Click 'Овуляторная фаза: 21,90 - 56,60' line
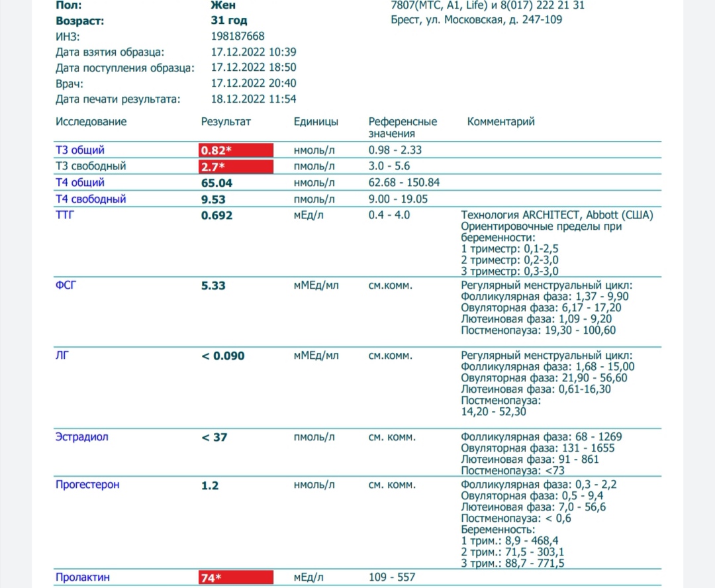Viewport: 715px width, 588px height. point(544,378)
